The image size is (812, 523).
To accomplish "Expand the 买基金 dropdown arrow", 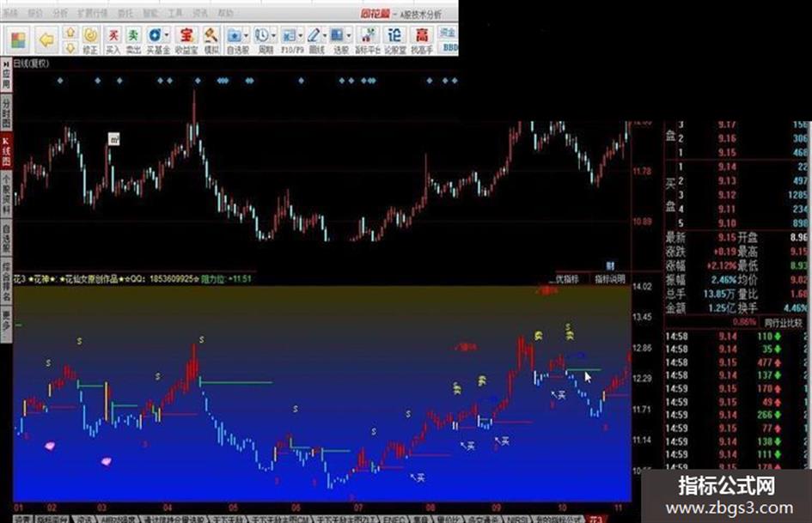I will click(167, 35).
